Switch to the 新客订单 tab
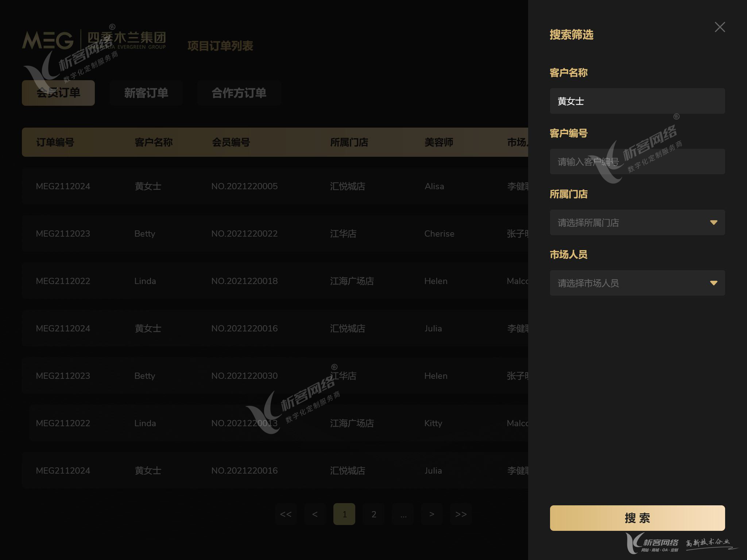 146,93
